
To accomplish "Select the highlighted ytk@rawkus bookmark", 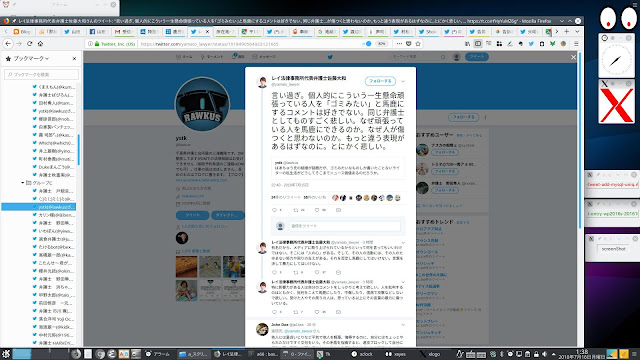I will click(x=38, y=207).
